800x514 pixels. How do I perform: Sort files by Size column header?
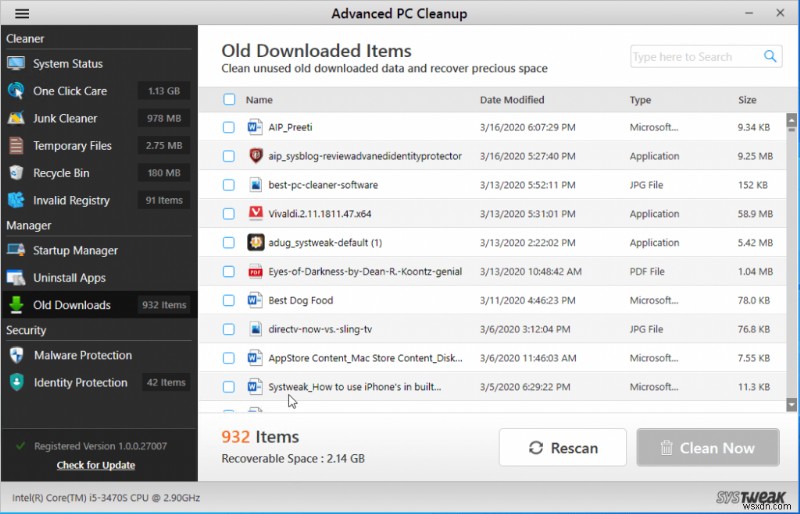tap(747, 100)
